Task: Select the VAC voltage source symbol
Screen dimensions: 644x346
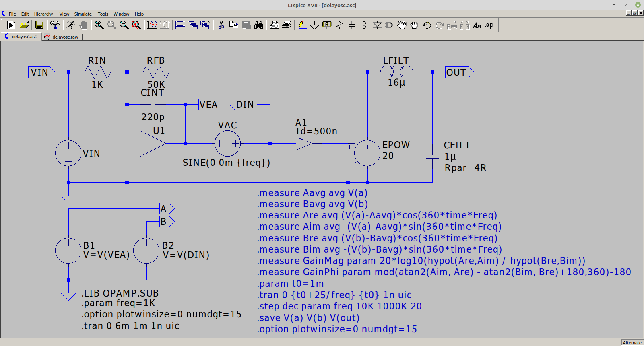Action: point(227,143)
